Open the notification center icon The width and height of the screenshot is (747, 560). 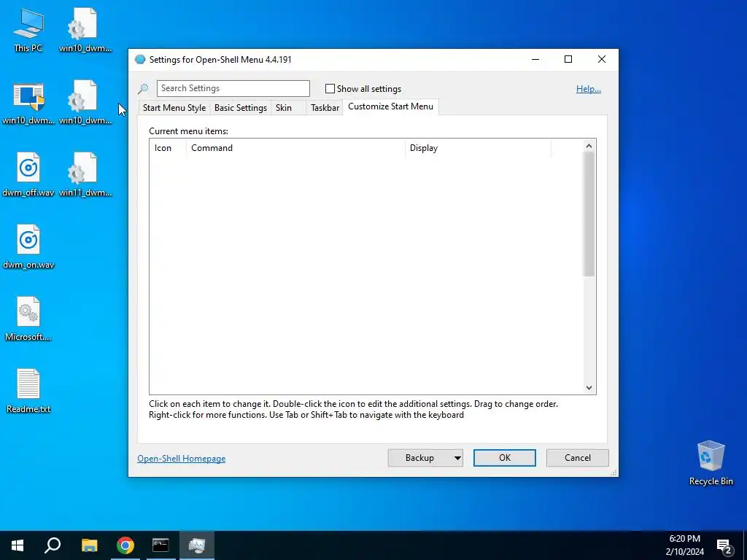click(724, 545)
